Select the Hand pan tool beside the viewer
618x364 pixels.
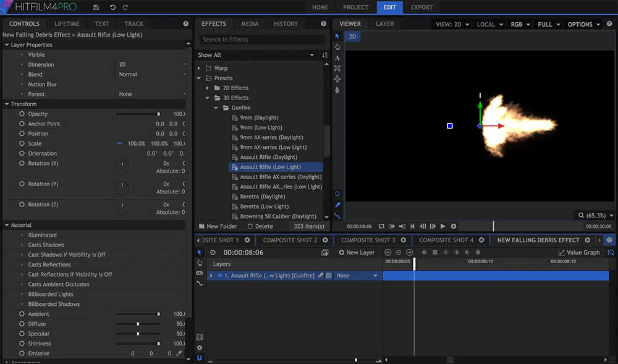(x=337, y=46)
